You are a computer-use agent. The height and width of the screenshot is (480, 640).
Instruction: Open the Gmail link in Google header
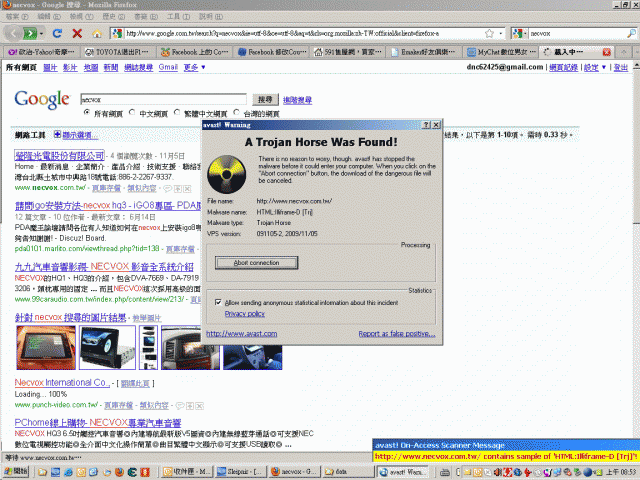tap(168, 67)
